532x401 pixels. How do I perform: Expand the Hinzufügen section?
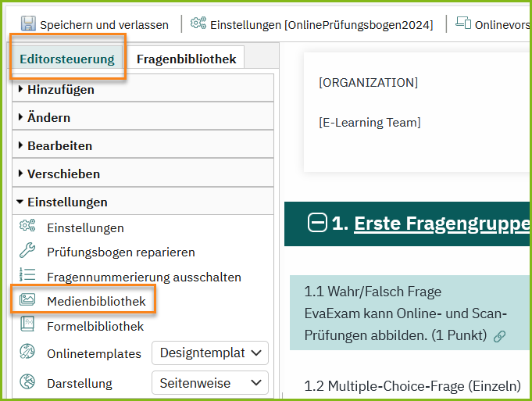point(143,89)
